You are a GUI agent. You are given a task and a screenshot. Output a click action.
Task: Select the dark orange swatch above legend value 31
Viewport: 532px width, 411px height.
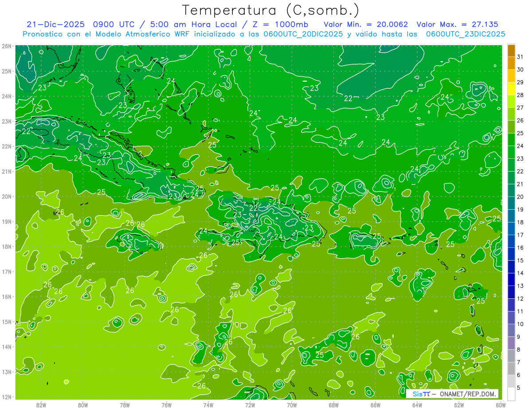(x=511, y=50)
